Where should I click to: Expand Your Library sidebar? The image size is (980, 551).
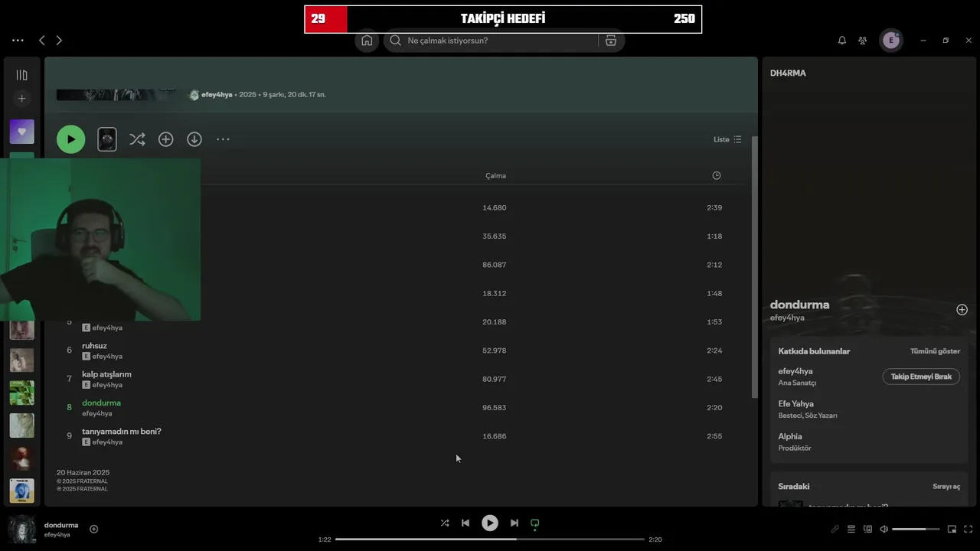tap(21, 75)
